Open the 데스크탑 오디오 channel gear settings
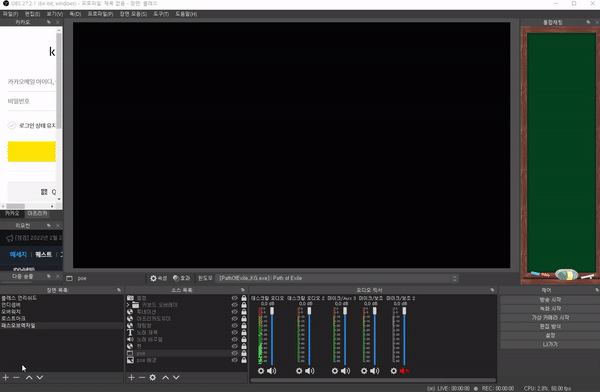The height and width of the screenshot is (392, 600). (261, 371)
